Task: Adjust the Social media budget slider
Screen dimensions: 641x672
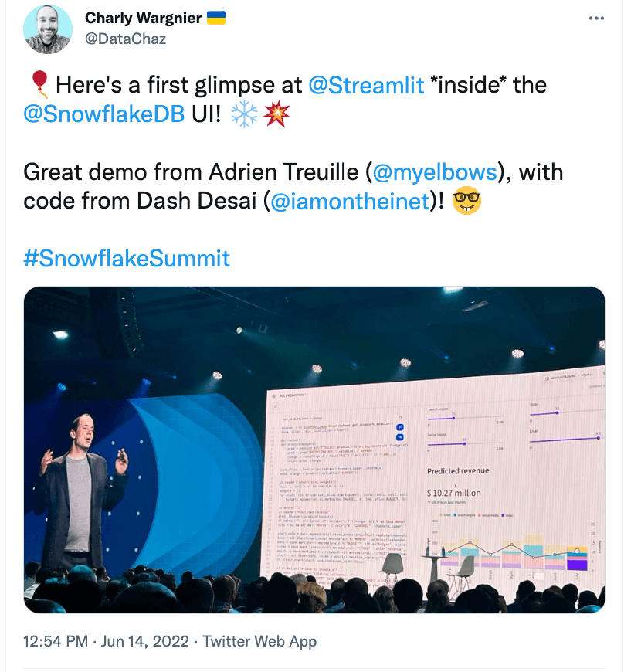Action: (465, 443)
